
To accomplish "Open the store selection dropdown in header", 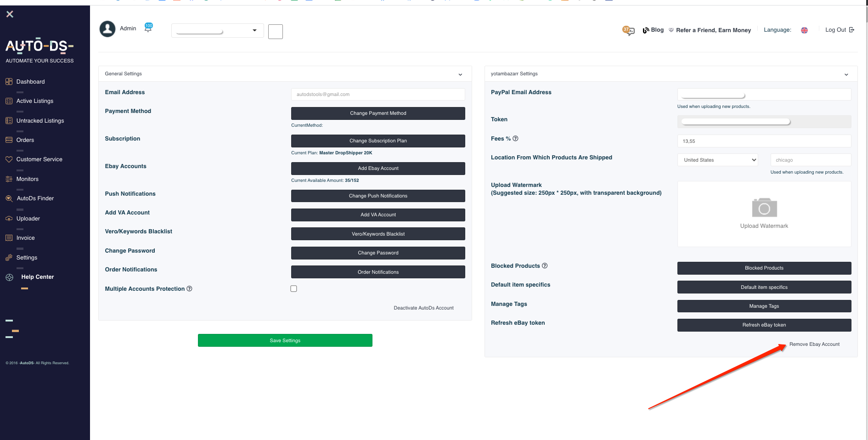I will point(218,31).
